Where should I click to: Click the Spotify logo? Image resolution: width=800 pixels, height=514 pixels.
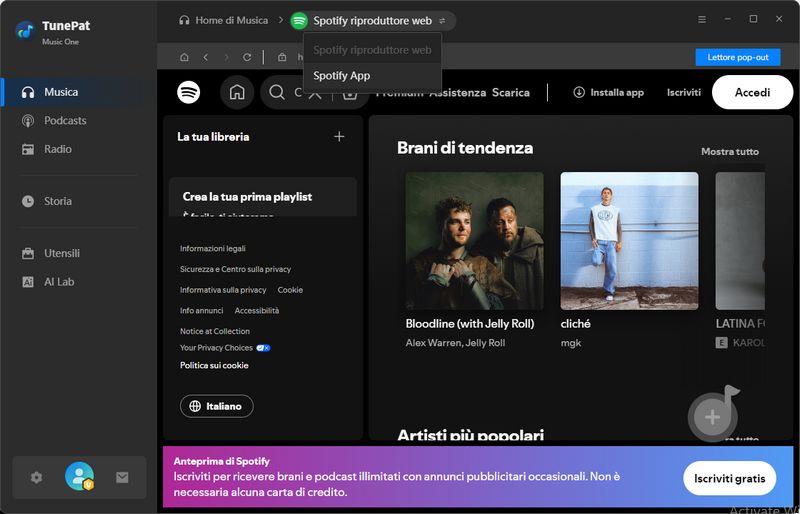(188, 92)
